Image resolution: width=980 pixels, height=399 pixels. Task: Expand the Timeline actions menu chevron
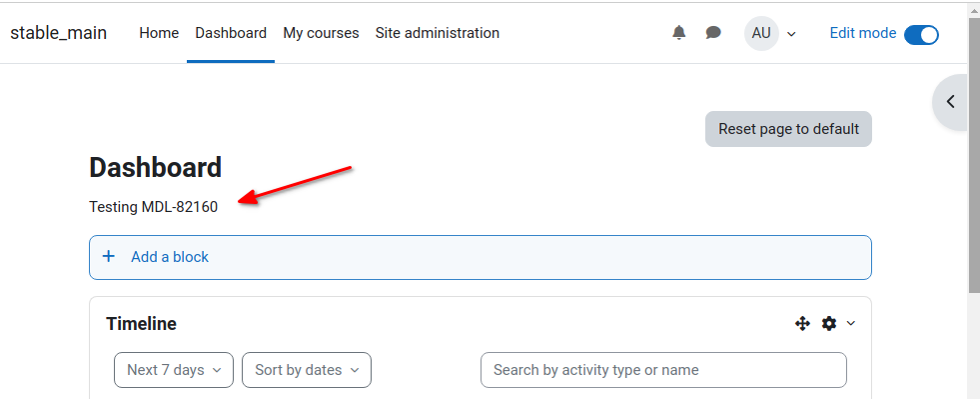click(x=850, y=323)
